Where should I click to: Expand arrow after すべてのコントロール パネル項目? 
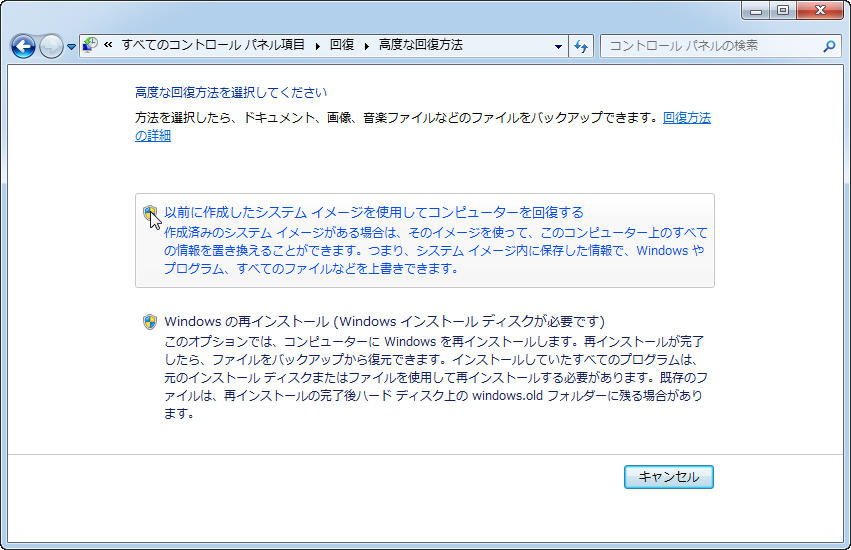pyautogui.click(x=317, y=46)
